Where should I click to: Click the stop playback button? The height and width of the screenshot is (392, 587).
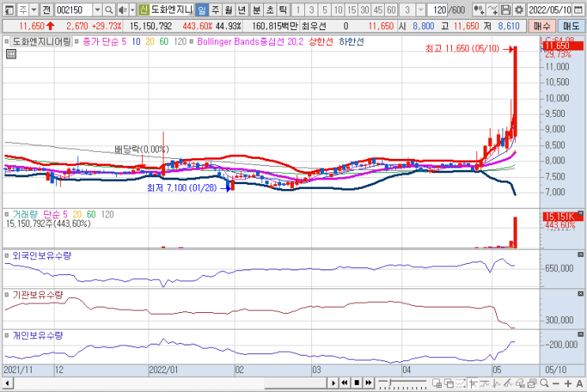[x=357, y=383]
